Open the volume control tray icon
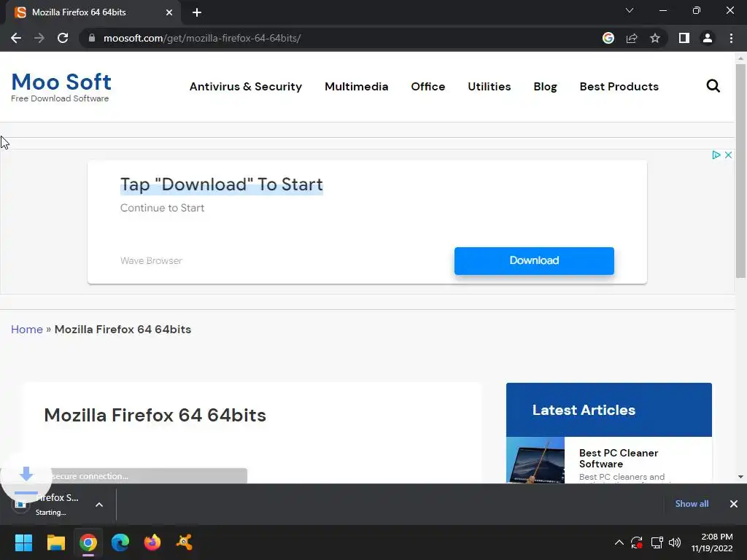This screenshot has height=560, width=747. pyautogui.click(x=675, y=542)
